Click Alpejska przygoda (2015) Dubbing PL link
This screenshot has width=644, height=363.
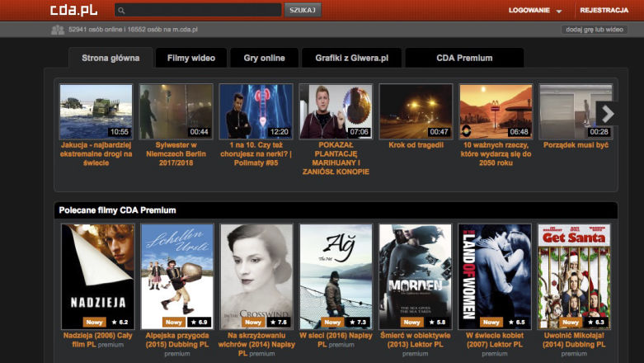177,340
